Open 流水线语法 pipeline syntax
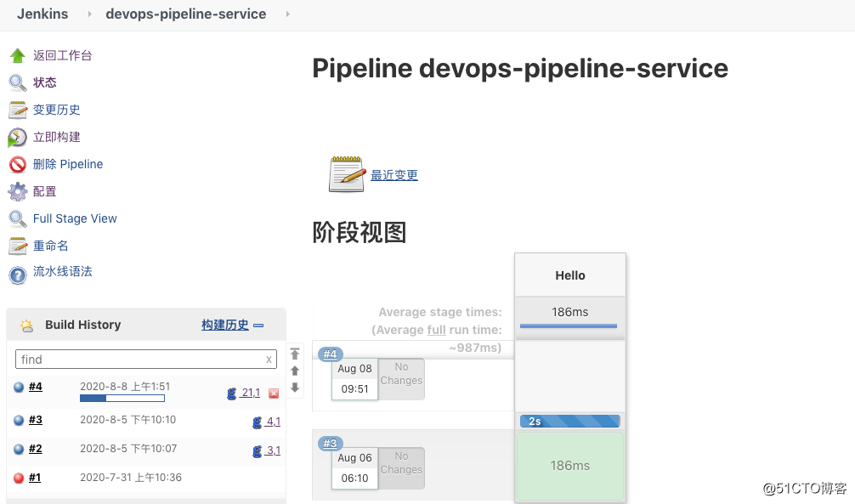The height and width of the screenshot is (504, 855). [63, 271]
